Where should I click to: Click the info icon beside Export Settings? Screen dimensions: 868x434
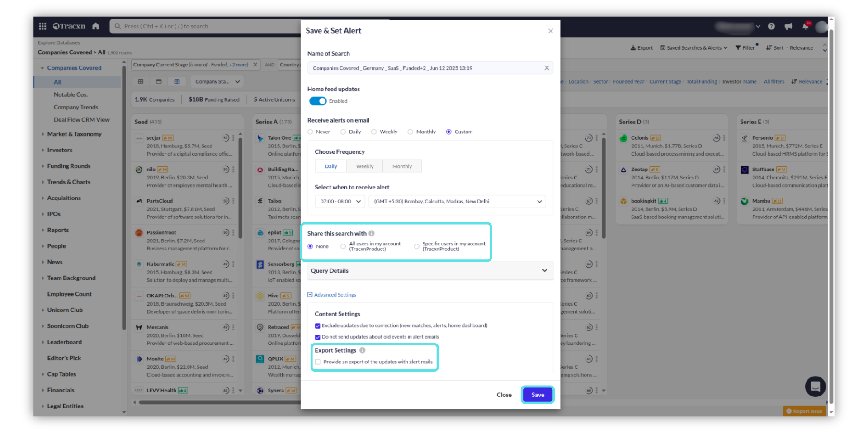[363, 350]
